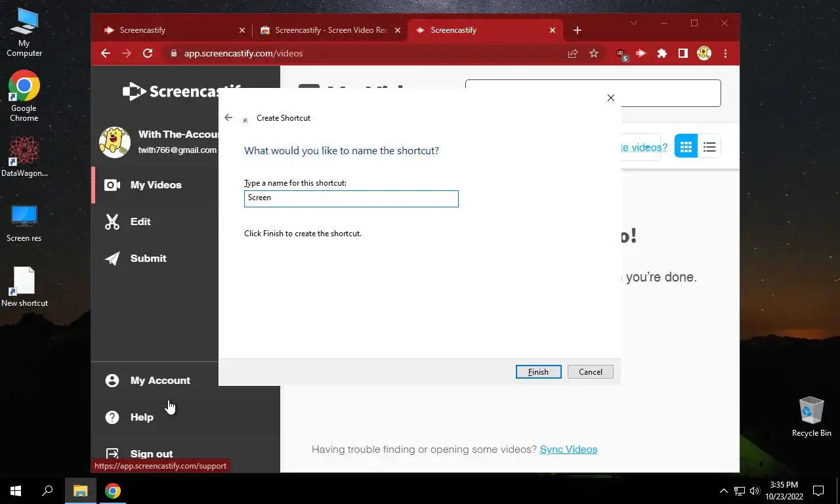Open the uBlock Origin extension icon
The height and width of the screenshot is (504, 840).
click(621, 54)
